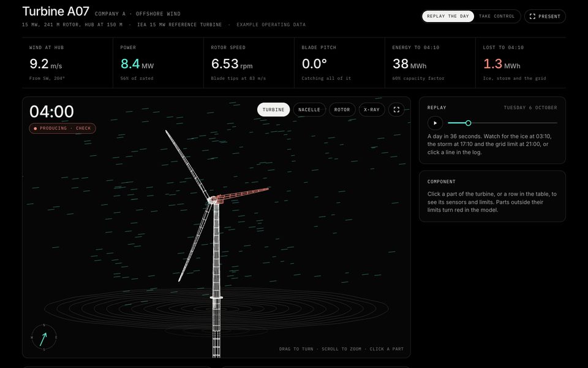The image size is (588, 368).
Task: Click the '60% capacity factor' caption
Action: click(x=418, y=79)
